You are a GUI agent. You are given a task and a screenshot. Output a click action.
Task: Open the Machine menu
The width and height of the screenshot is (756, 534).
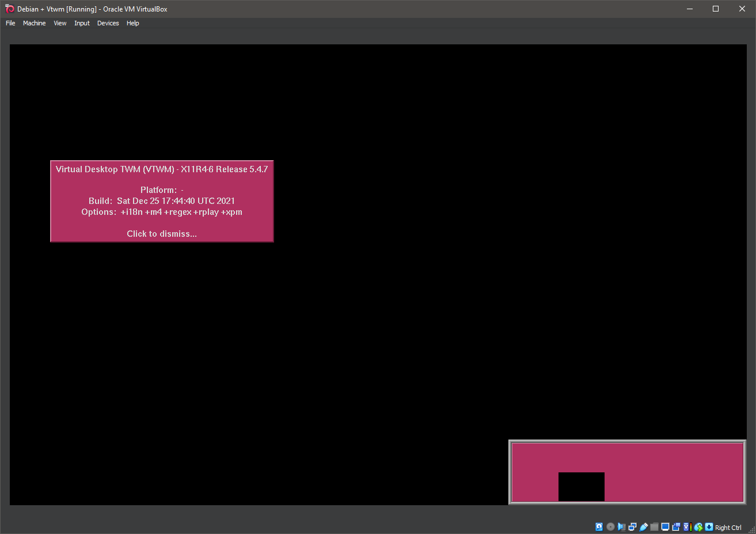[34, 23]
